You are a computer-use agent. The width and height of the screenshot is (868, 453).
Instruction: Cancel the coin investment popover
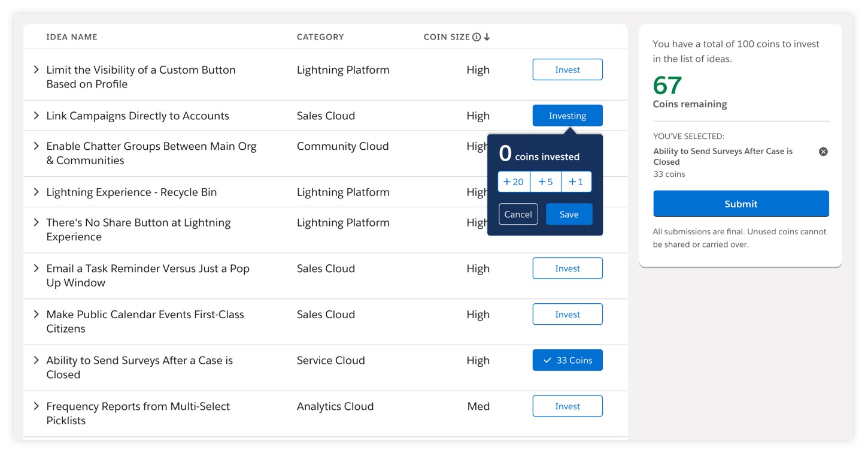point(518,215)
